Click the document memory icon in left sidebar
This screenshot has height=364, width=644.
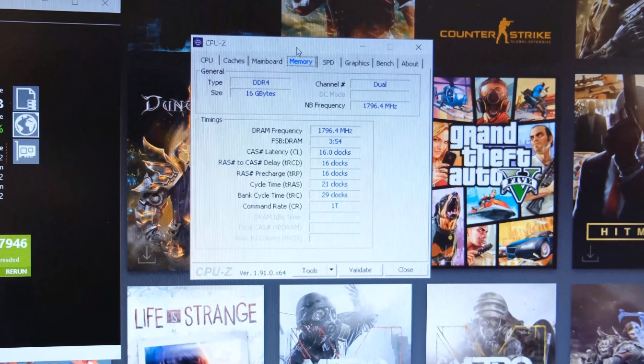tap(26, 99)
